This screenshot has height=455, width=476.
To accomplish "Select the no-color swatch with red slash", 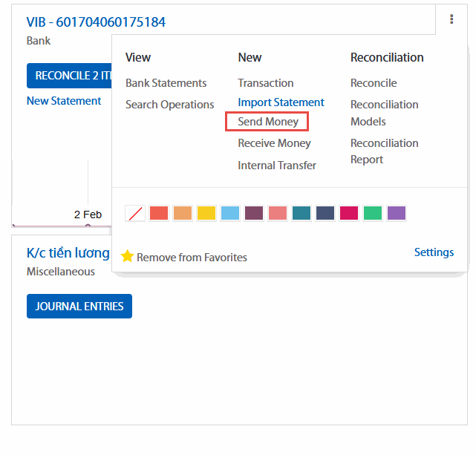I will pyautogui.click(x=135, y=214).
